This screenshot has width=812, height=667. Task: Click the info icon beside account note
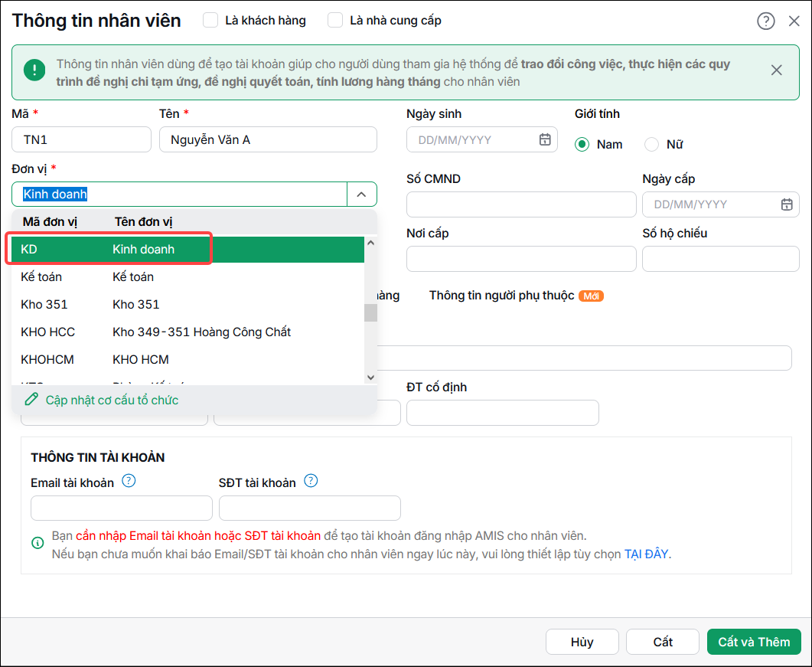pos(38,543)
